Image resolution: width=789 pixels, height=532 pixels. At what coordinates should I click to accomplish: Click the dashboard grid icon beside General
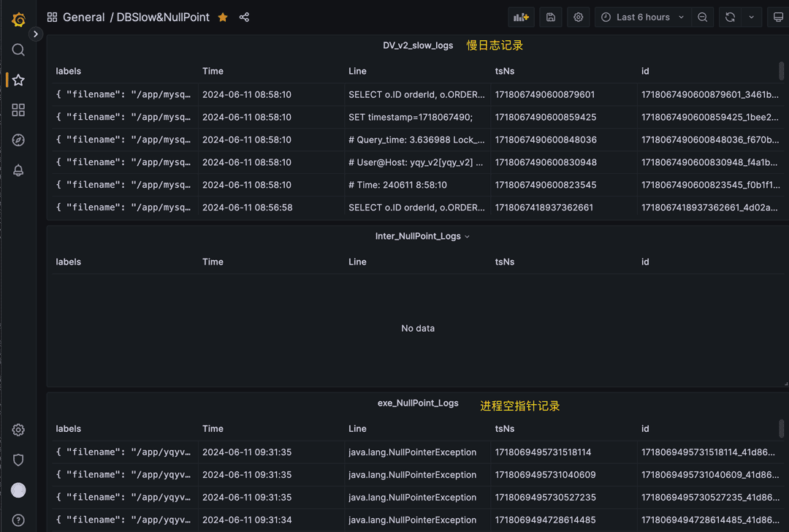pyautogui.click(x=52, y=17)
